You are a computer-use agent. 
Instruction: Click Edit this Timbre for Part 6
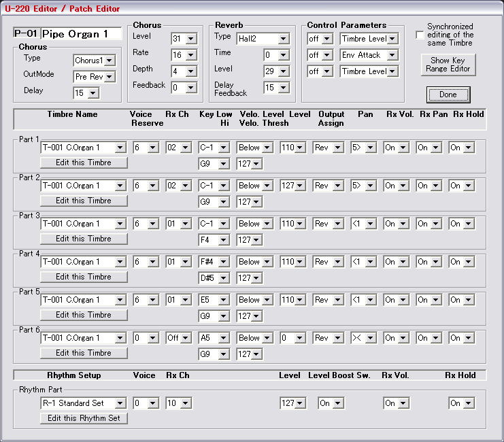point(84,353)
